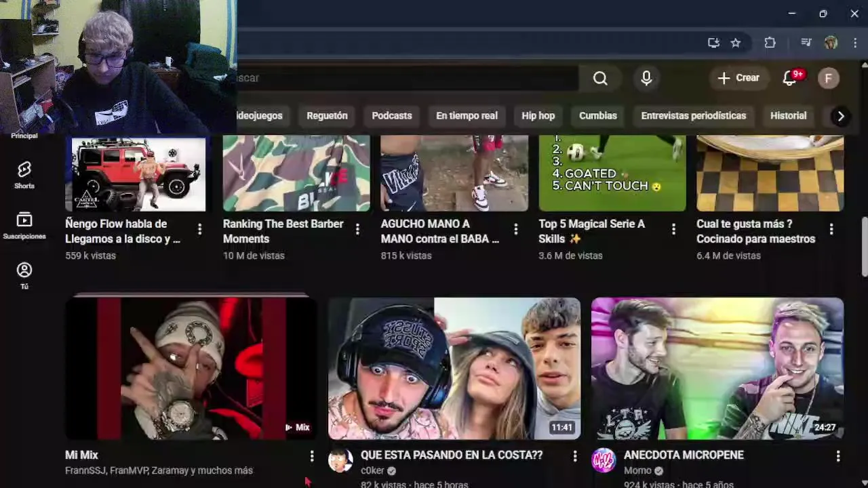Click 3.6 M de vistas text
The height and width of the screenshot is (488, 868).
pyautogui.click(x=570, y=256)
